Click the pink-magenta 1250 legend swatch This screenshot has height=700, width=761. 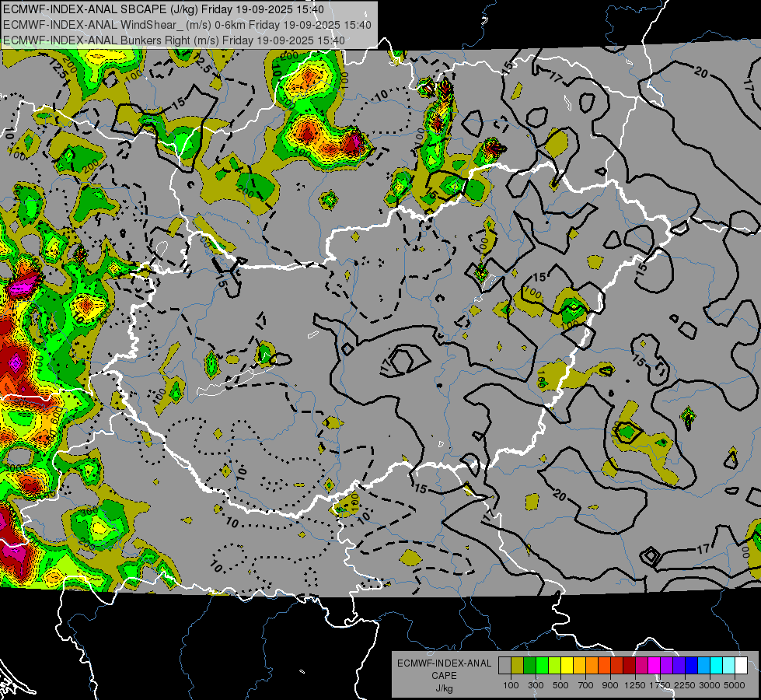[641, 665]
